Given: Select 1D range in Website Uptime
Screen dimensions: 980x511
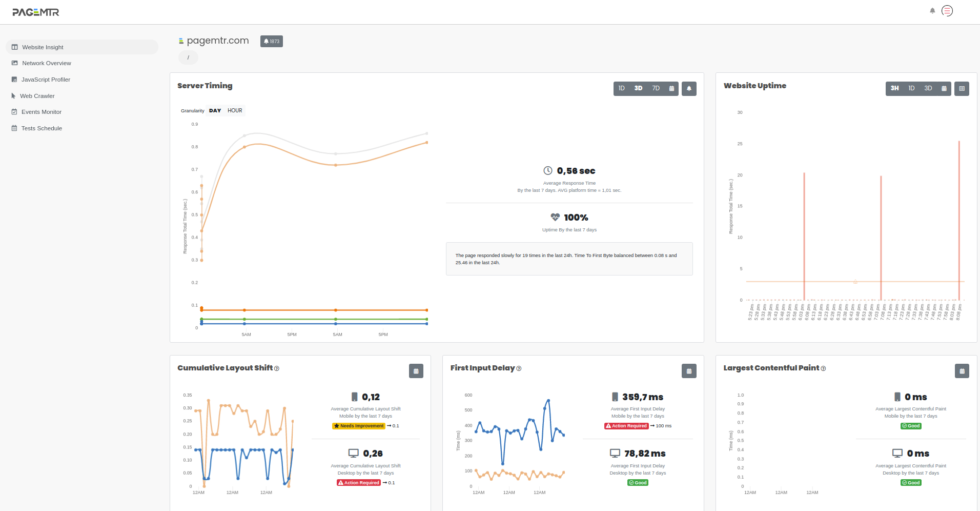Looking at the screenshot, I should click(911, 88).
